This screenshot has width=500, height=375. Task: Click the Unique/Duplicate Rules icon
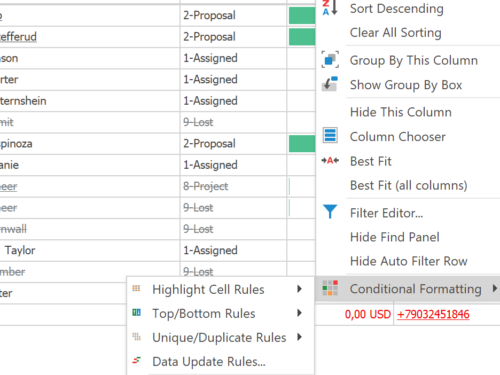(x=136, y=337)
